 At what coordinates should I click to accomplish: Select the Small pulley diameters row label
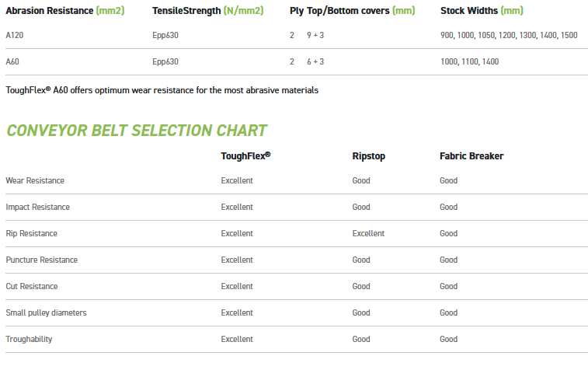[x=46, y=312]
